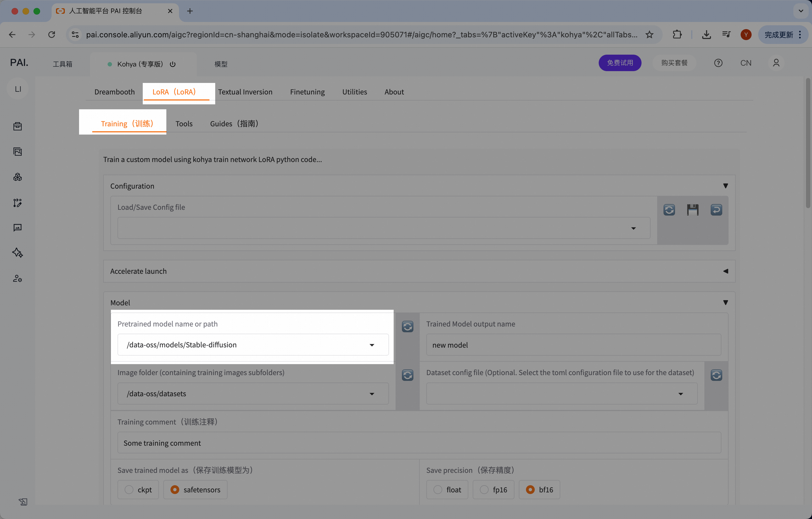Click the load config return-arrow icon

[716, 210]
